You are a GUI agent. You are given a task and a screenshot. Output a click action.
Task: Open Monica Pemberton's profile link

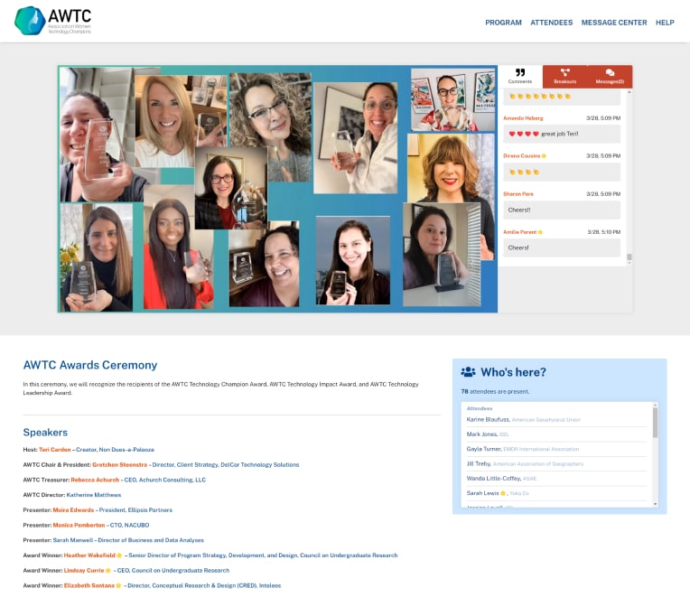79,526
